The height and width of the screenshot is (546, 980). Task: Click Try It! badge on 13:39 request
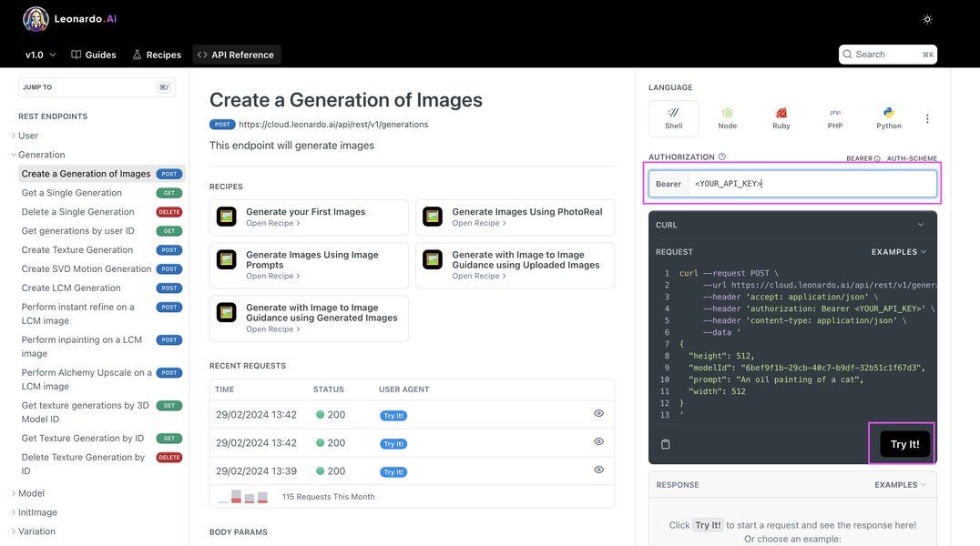pyautogui.click(x=393, y=472)
